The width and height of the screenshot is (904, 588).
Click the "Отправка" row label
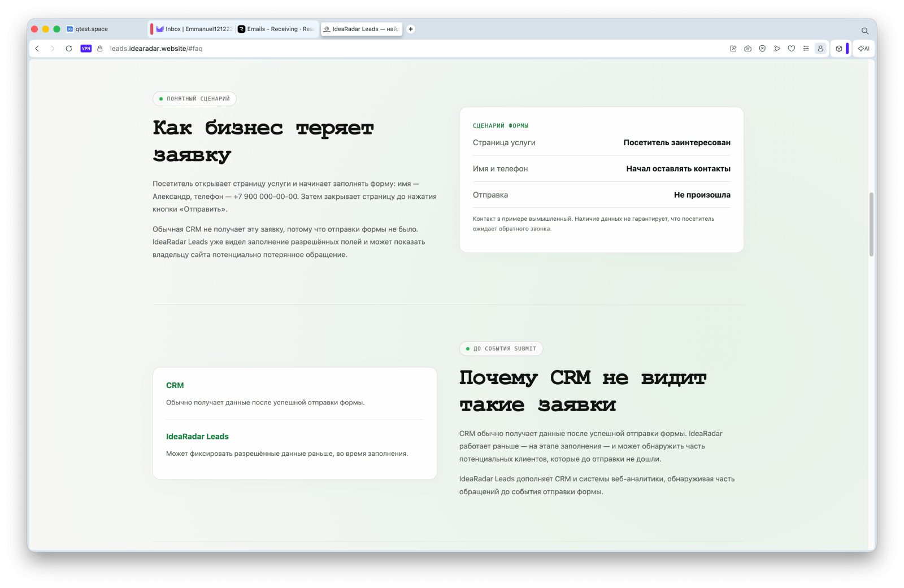[490, 195]
